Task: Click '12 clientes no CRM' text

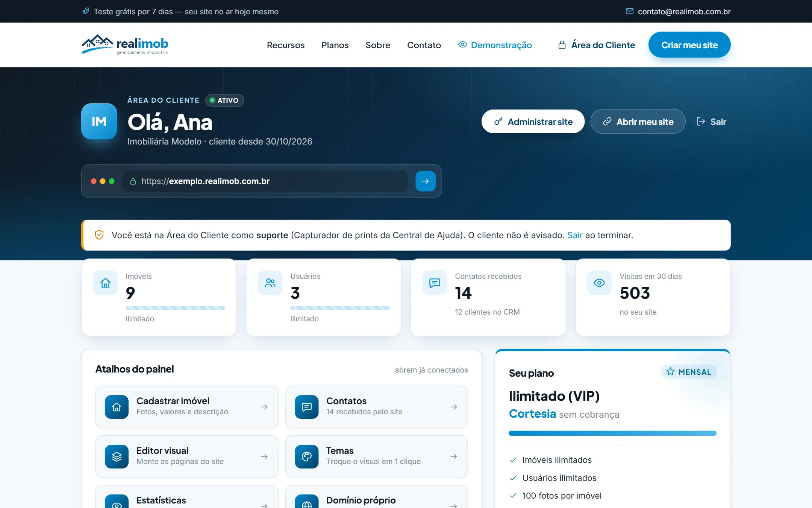Action: click(x=487, y=312)
